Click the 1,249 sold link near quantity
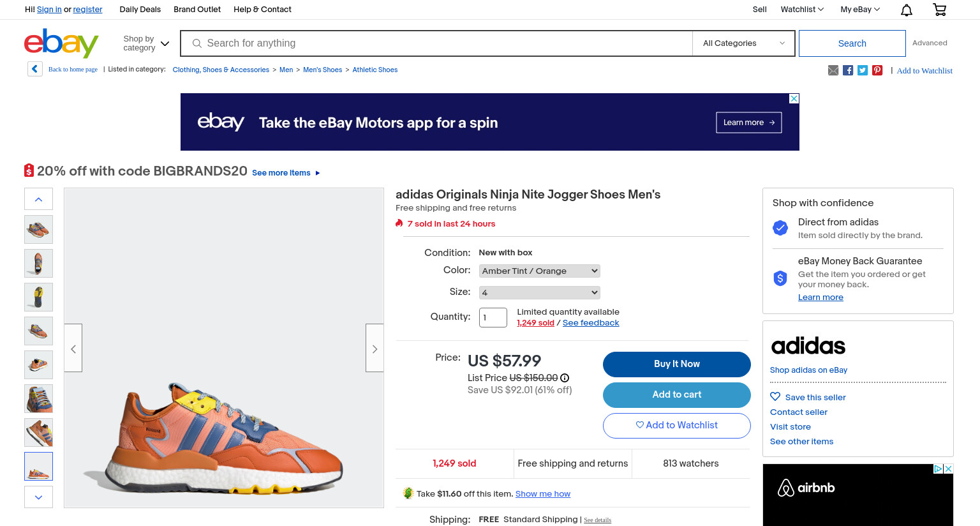Screen dimensions: 980x526 coord(535,323)
